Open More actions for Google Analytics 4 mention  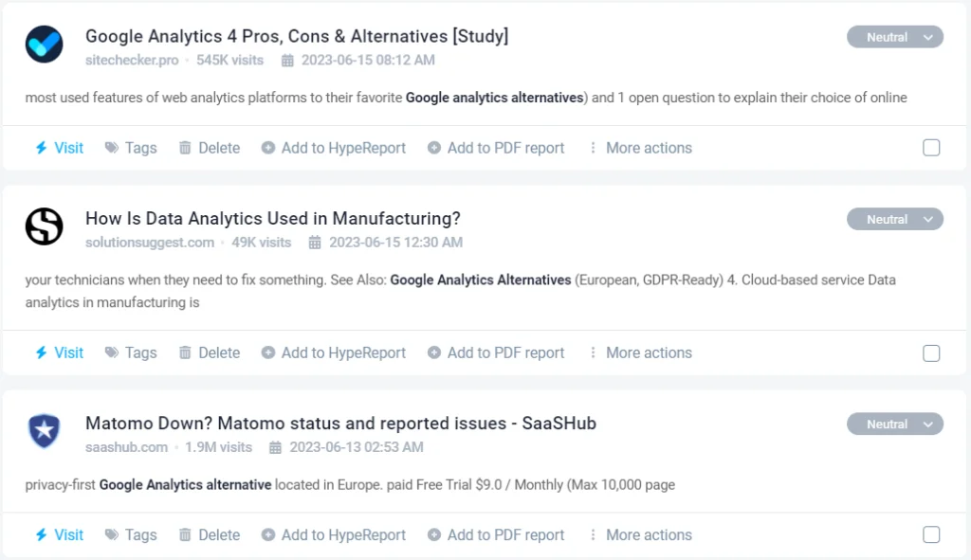640,148
